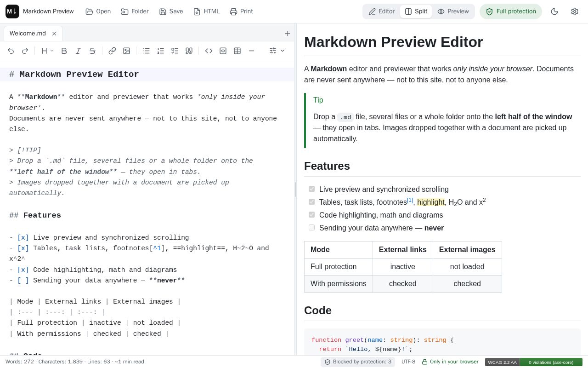This screenshot has width=588, height=368.
Task: Insert a horizontal rule
Action: (x=251, y=51)
